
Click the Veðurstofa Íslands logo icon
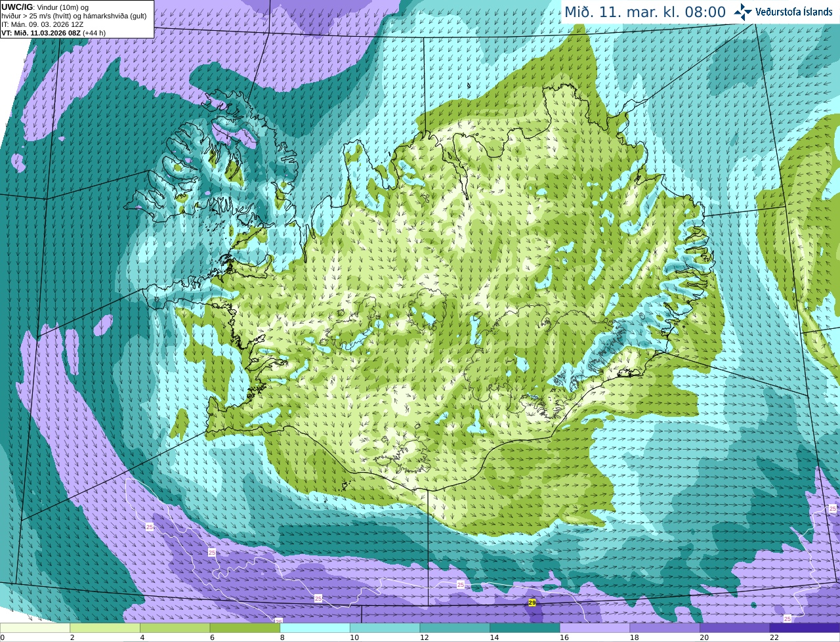743,12
